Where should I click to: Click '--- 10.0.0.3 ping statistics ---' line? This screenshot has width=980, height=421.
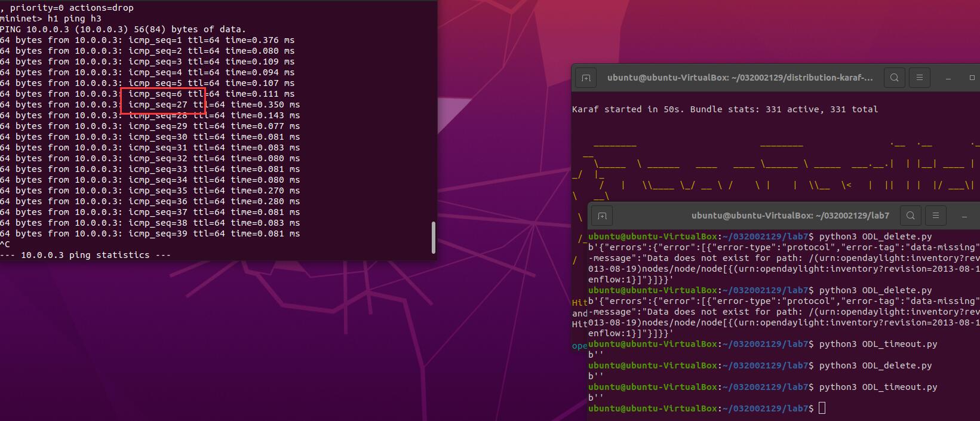(85, 255)
